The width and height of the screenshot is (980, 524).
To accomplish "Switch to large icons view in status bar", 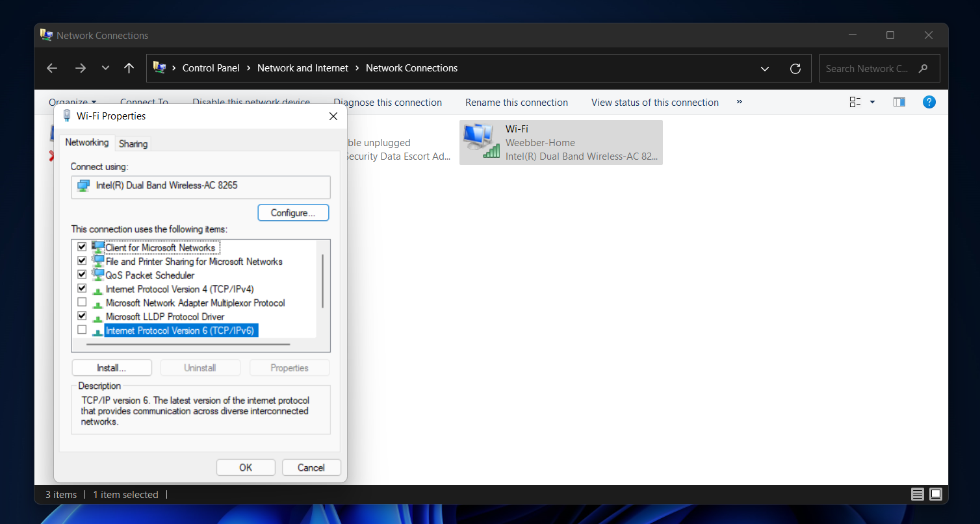I will [936, 495].
